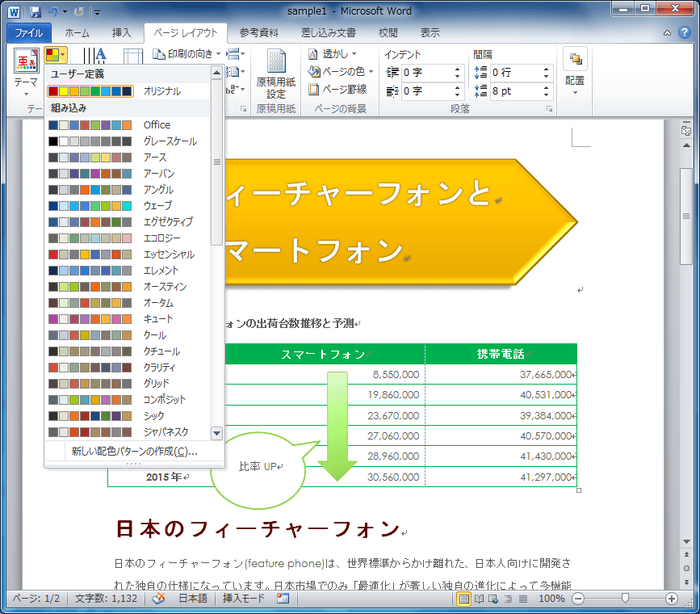Click the 原稿用紙設定 manuscript paper icon
The height and width of the screenshot is (614, 700).
click(276, 74)
